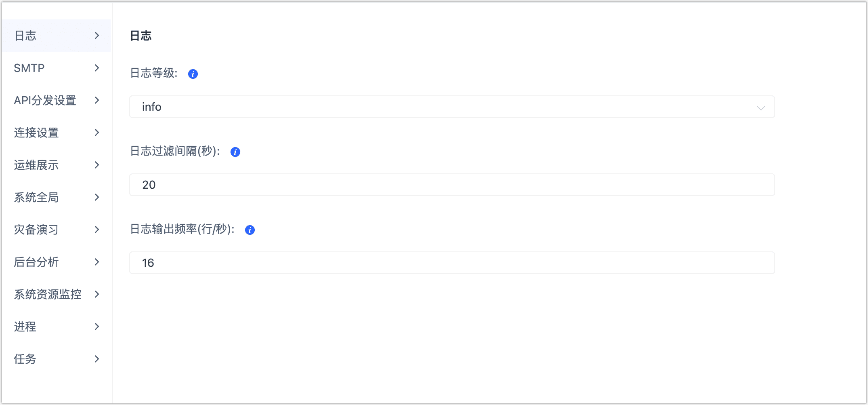Click the arrow next to 任务
Screen dimensions: 868x405
point(97,359)
